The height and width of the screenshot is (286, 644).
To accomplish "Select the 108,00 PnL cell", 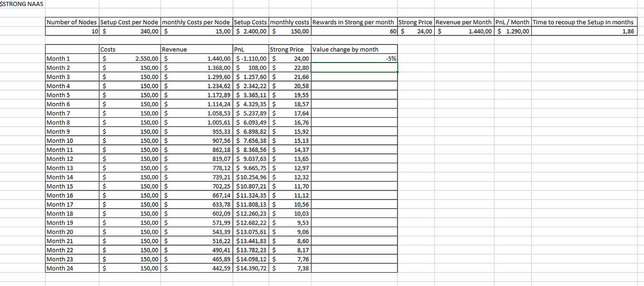I will [x=251, y=68].
